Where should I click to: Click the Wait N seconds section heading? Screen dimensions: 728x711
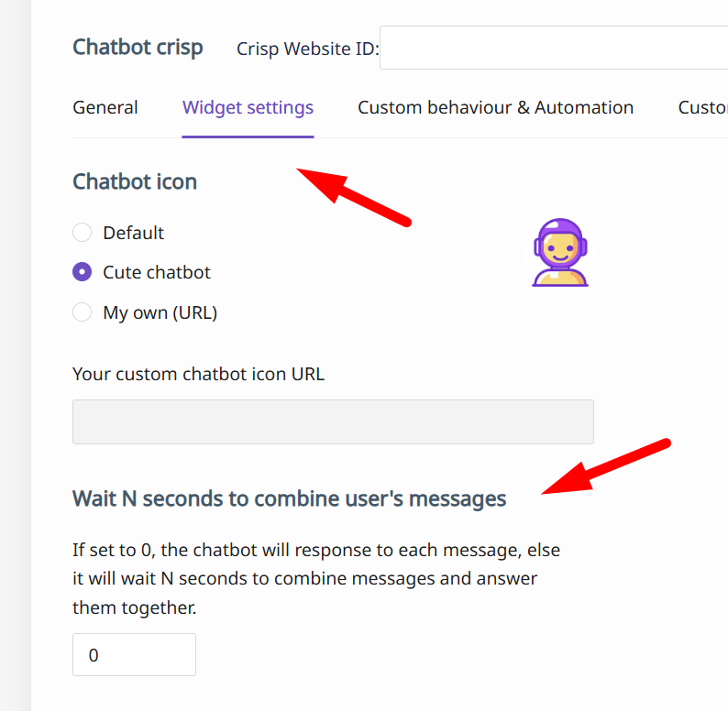(289, 498)
